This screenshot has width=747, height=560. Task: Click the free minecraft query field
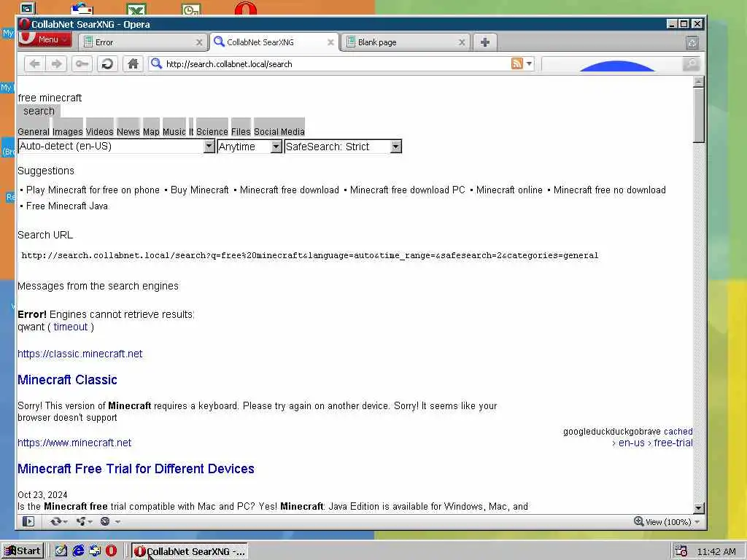pyautogui.click(x=50, y=98)
